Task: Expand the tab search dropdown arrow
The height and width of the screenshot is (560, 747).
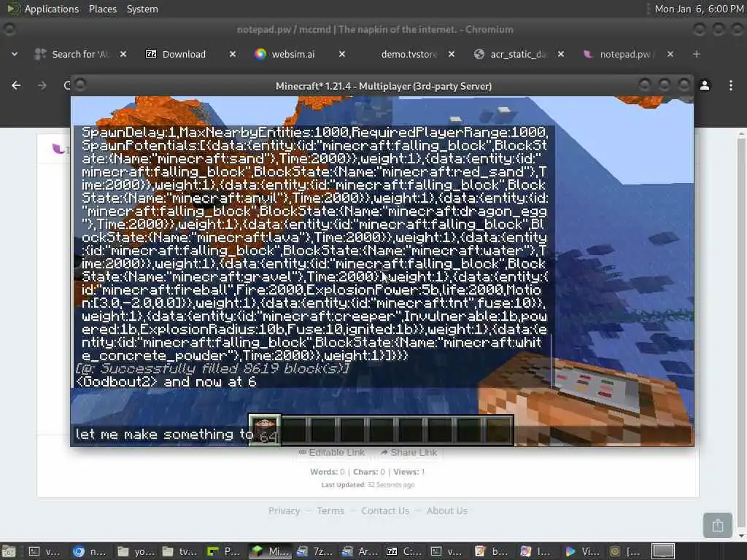Action: (x=15, y=54)
